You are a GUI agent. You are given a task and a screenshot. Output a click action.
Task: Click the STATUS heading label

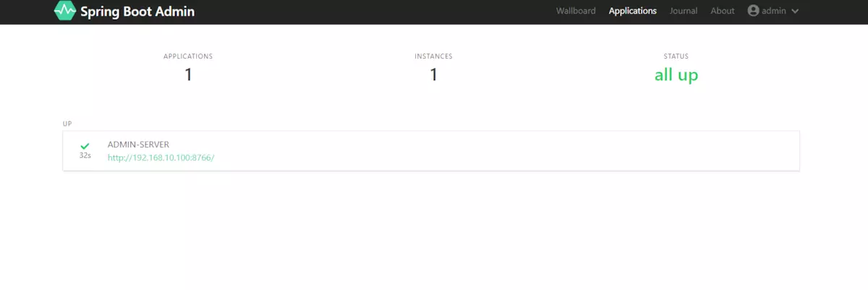(676, 56)
